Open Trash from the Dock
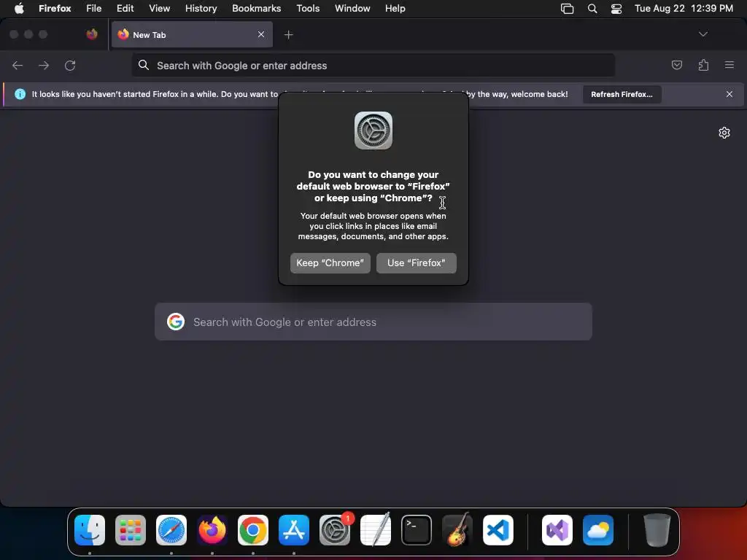The width and height of the screenshot is (747, 560). tap(657, 530)
